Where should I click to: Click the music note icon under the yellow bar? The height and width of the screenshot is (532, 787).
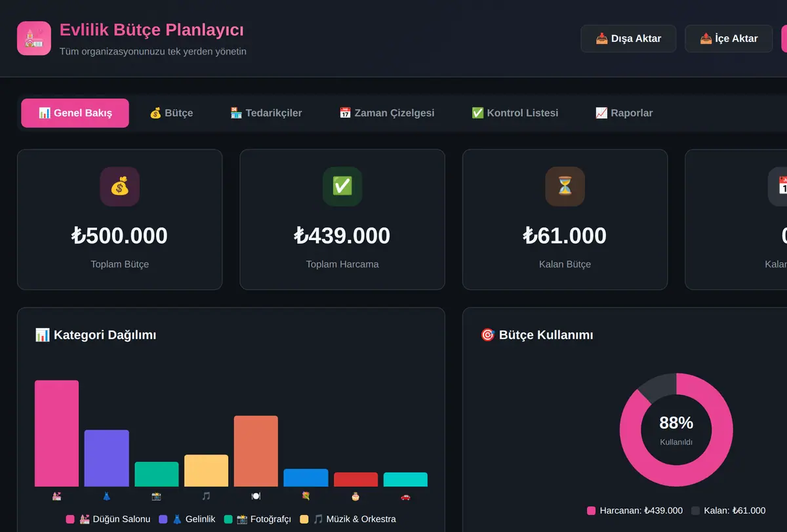coord(206,497)
